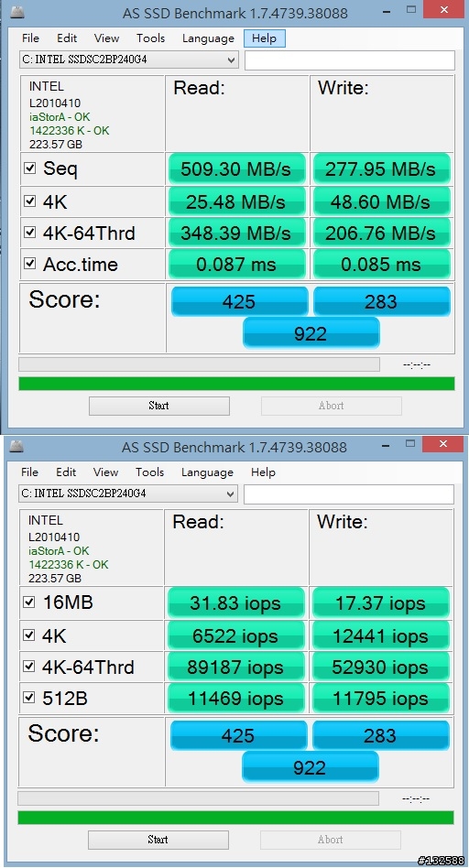Open Edit menu in lower benchmark window
The height and width of the screenshot is (868, 469).
66,472
